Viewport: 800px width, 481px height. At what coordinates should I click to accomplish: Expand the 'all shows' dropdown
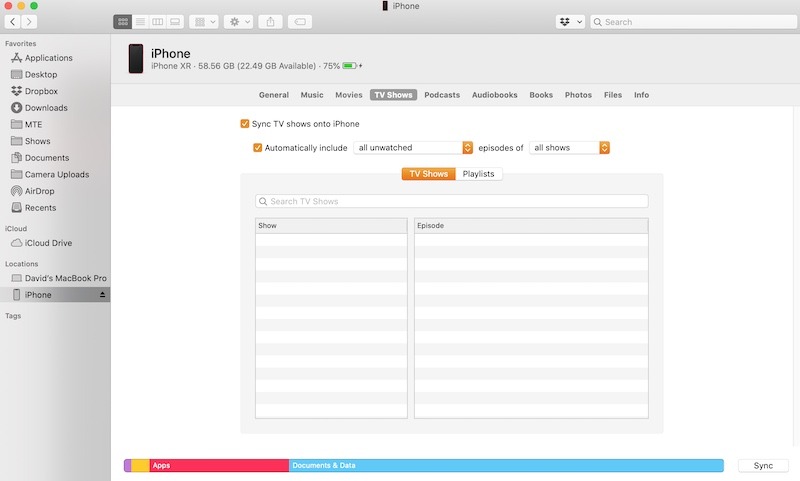point(569,148)
